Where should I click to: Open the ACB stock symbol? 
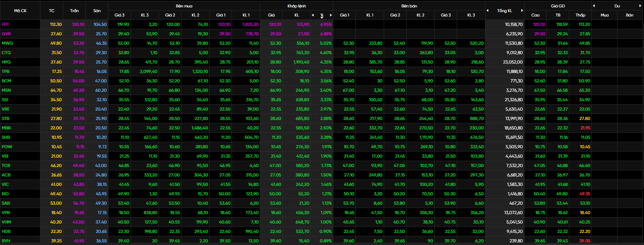[x=6, y=175]
